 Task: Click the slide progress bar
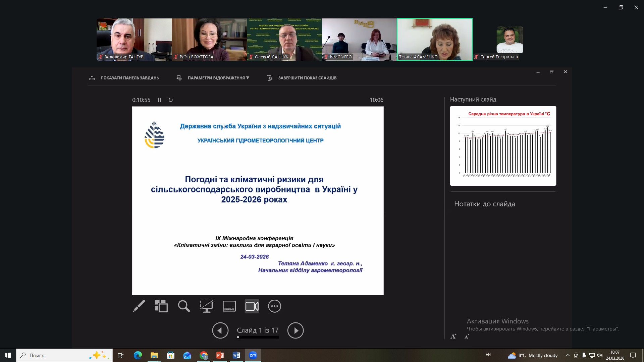(258, 337)
